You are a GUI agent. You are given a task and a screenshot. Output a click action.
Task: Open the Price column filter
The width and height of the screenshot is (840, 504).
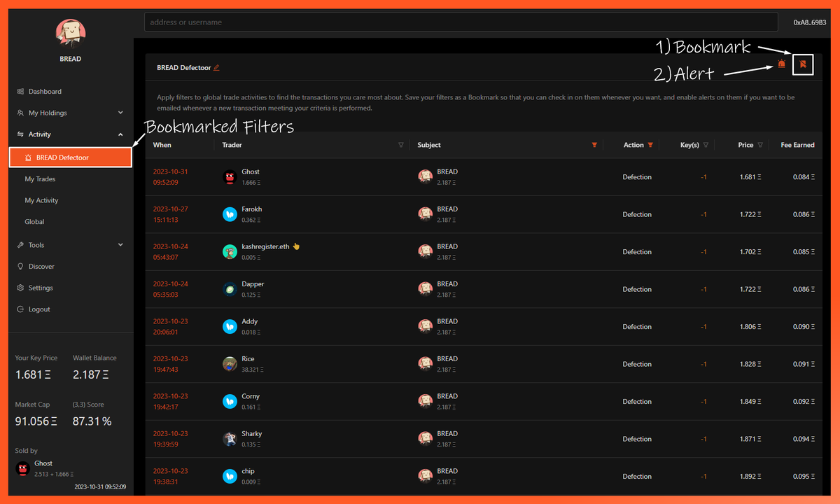[760, 145]
